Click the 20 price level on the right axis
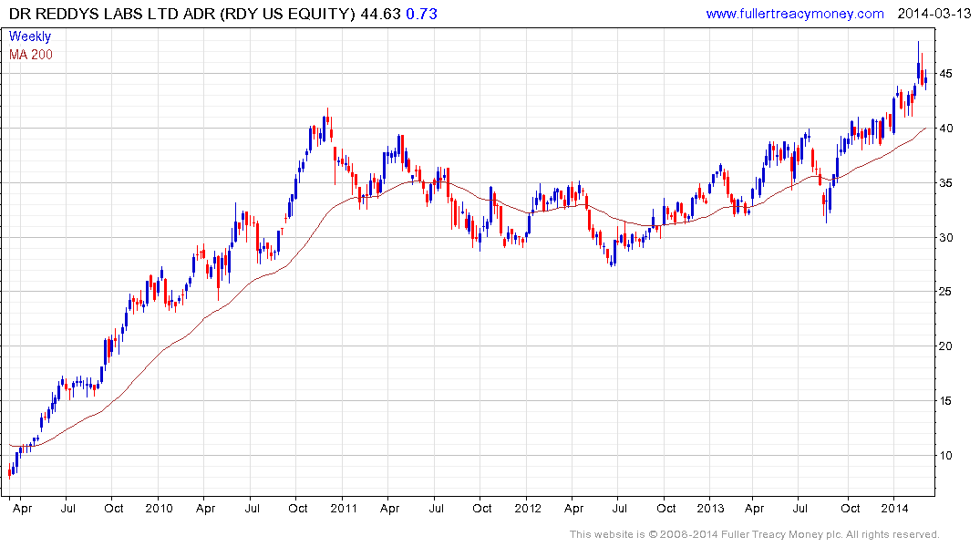Screen dimensions: 980x547 point(950,346)
